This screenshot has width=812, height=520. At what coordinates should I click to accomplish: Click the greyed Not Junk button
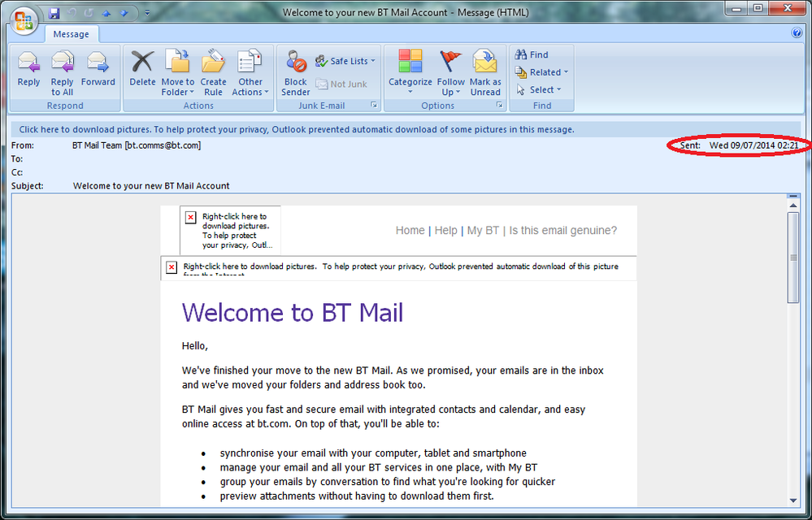click(341, 84)
